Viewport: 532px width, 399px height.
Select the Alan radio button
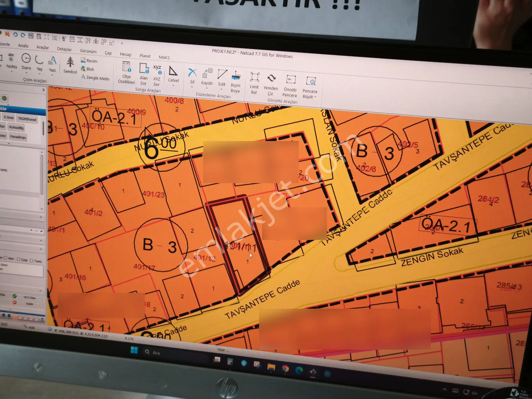(5, 258)
